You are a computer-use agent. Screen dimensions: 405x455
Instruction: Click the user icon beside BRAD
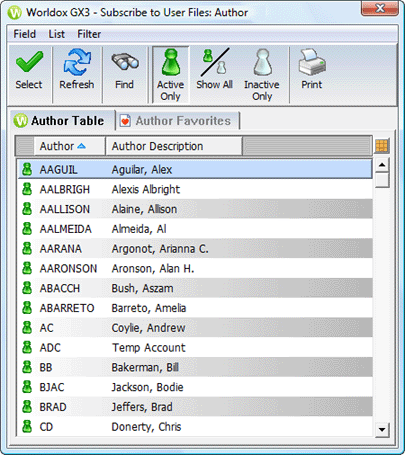[27, 407]
